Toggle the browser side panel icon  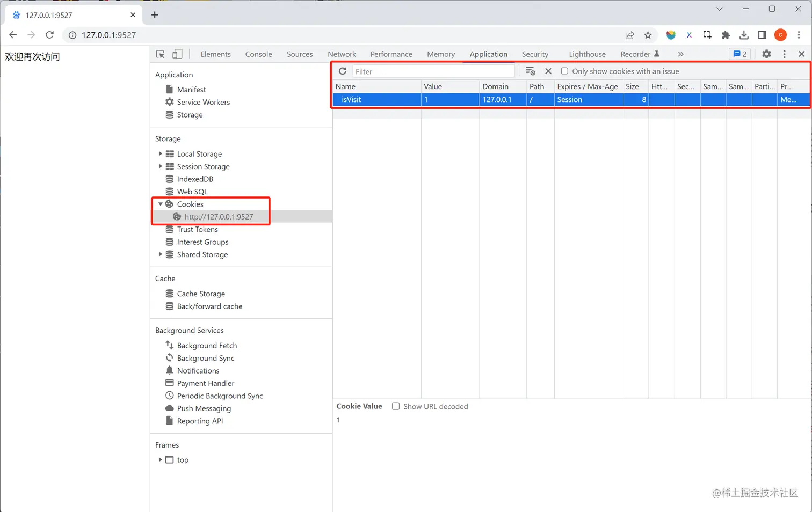[762, 35]
